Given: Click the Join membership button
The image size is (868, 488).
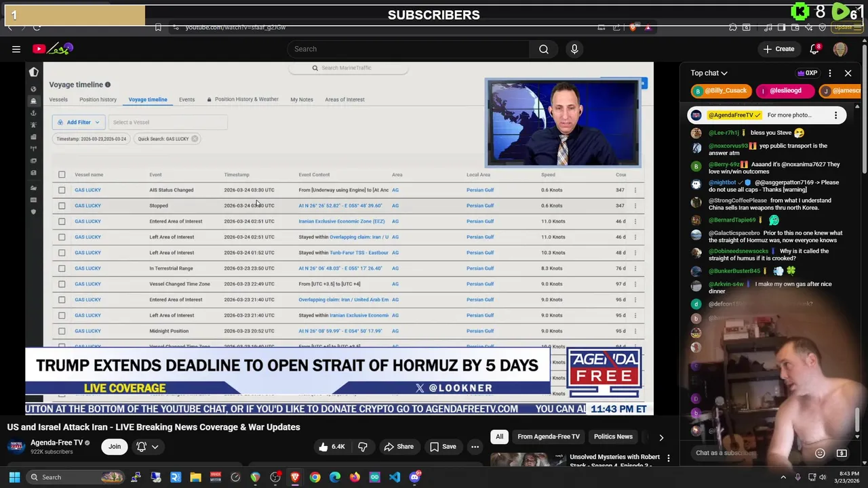Looking at the screenshot, I should (115, 447).
